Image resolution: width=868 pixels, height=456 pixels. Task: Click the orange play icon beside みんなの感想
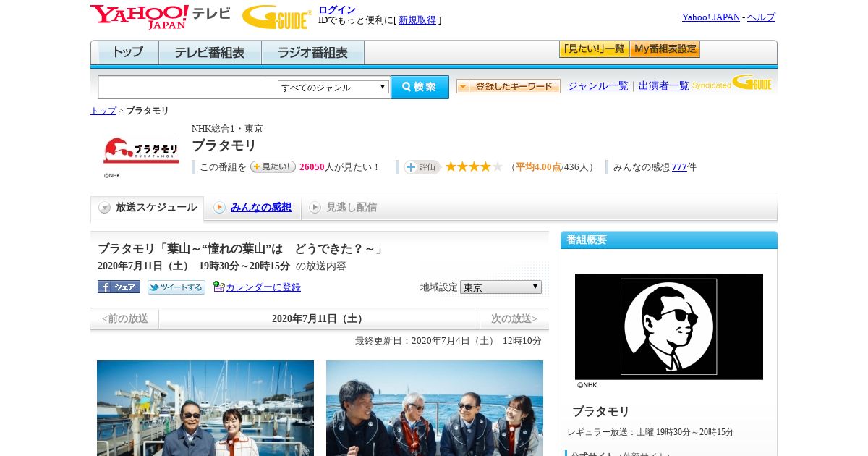click(219, 208)
